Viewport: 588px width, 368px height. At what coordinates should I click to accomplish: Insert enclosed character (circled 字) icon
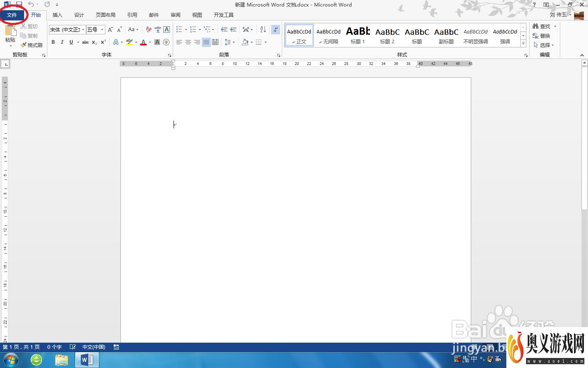(166, 42)
